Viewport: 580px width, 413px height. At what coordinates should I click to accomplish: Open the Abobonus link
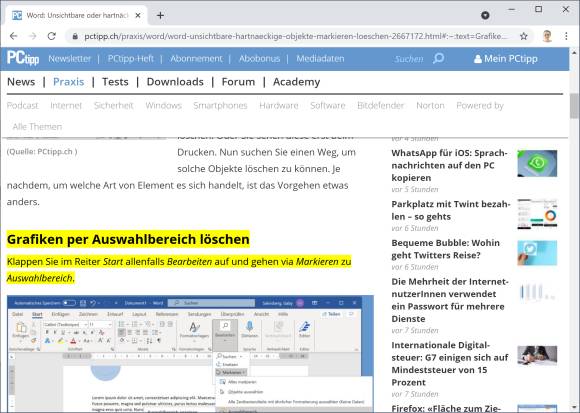(259, 59)
